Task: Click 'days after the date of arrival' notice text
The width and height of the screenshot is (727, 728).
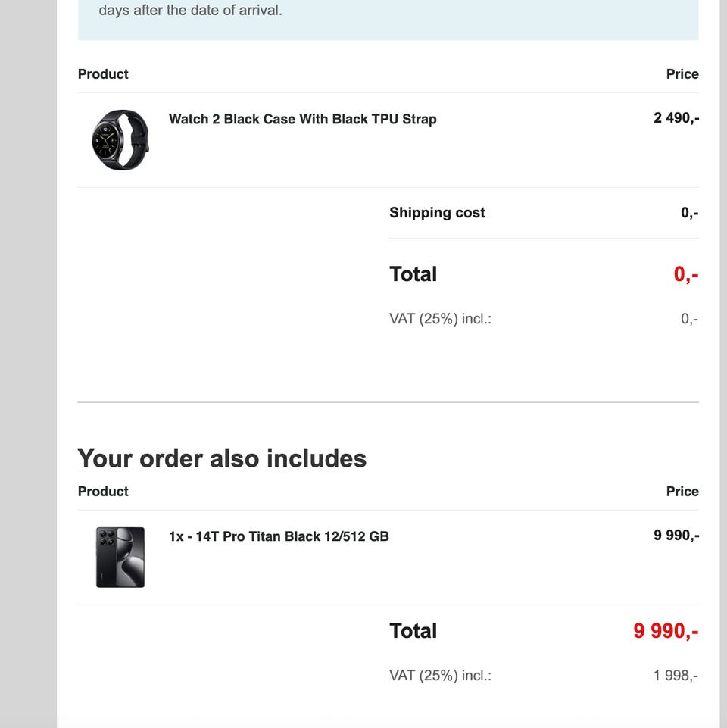Action: 190,11
